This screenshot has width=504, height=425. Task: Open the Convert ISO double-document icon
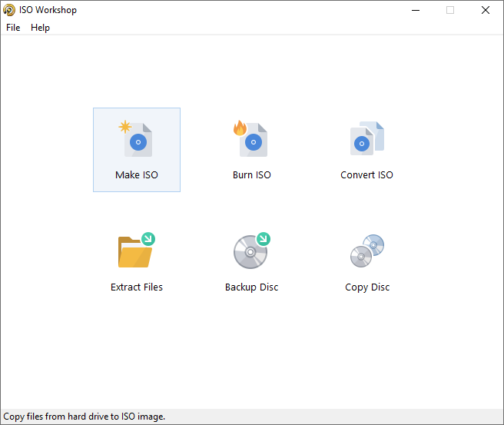coord(367,138)
